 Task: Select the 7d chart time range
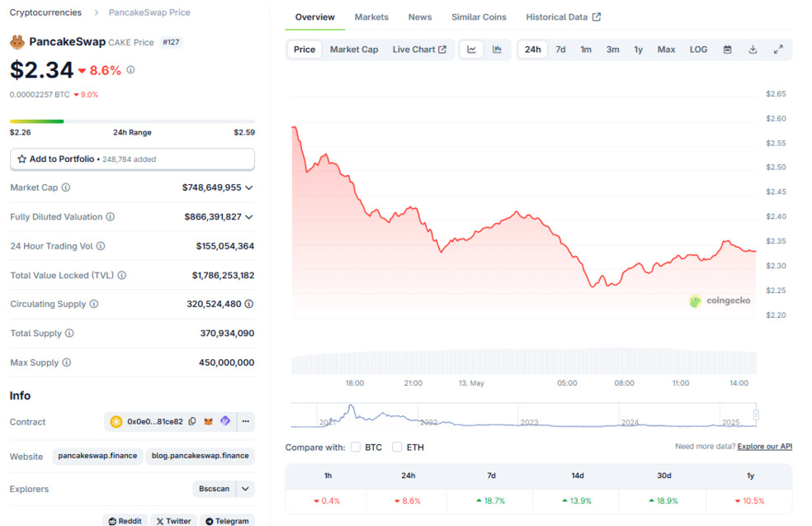click(x=560, y=50)
